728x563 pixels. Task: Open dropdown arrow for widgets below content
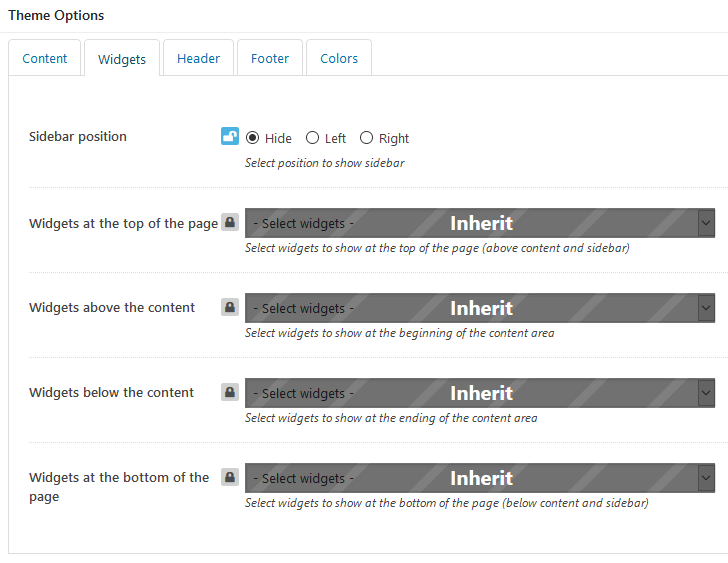pyautogui.click(x=706, y=393)
